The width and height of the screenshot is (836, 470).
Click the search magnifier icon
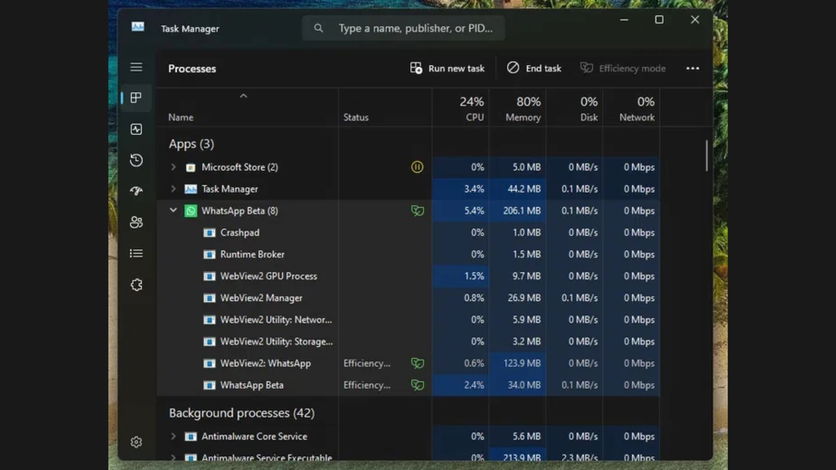click(x=318, y=28)
